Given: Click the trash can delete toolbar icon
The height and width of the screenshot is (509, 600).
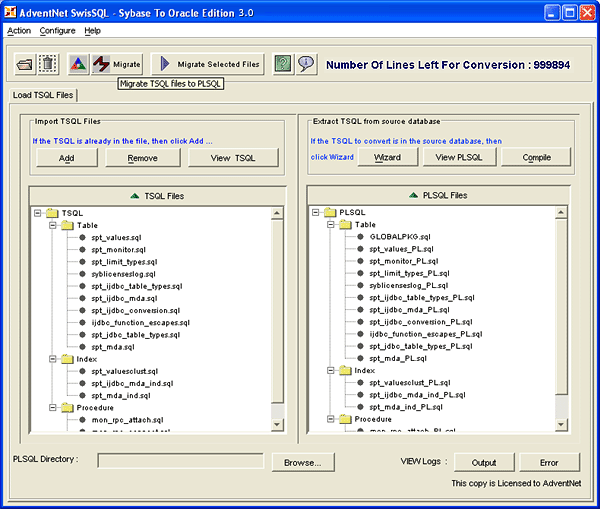Looking at the screenshot, I should 48,64.
